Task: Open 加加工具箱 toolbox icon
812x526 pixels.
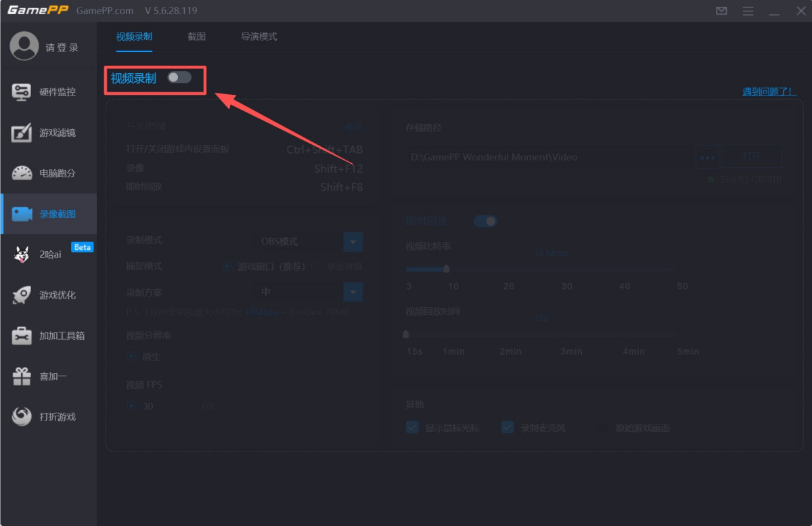Action: coord(22,336)
